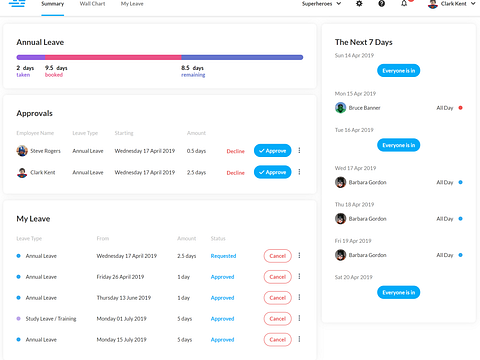Click the Mon 15 Apr 2019 date heading

(x=355, y=94)
